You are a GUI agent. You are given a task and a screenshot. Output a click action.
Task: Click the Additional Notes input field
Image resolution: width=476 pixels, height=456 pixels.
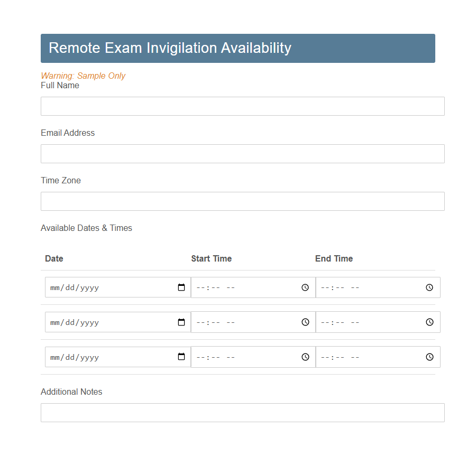[x=242, y=413]
